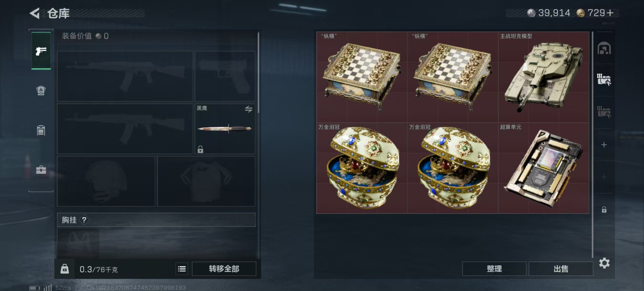The width and height of the screenshot is (644, 291).
Task: Click the padlock on the knife slot
Action: (x=200, y=149)
